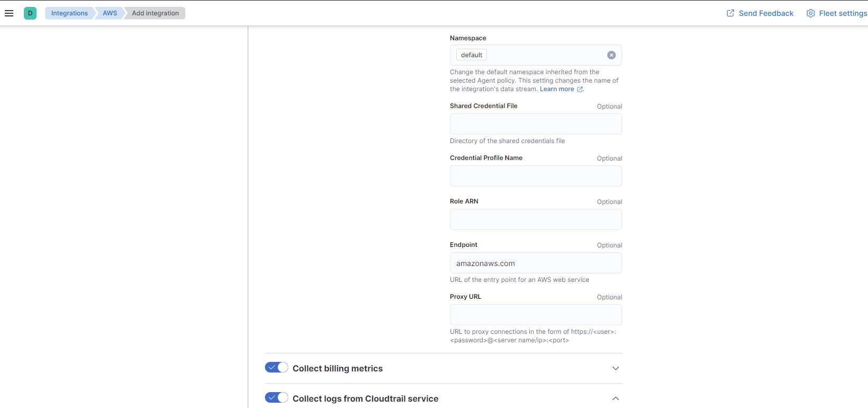Click the green D space avatar
The height and width of the screenshot is (408, 868).
pyautogui.click(x=30, y=13)
